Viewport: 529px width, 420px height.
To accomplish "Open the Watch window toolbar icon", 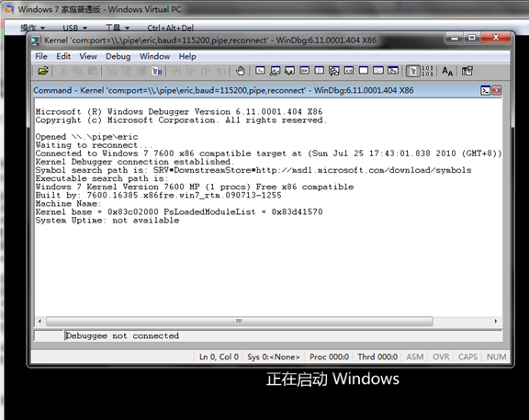I will [275, 71].
